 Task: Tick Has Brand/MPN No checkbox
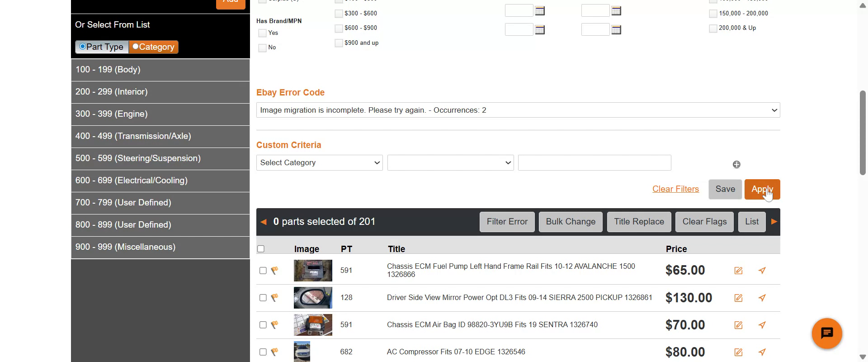point(262,48)
